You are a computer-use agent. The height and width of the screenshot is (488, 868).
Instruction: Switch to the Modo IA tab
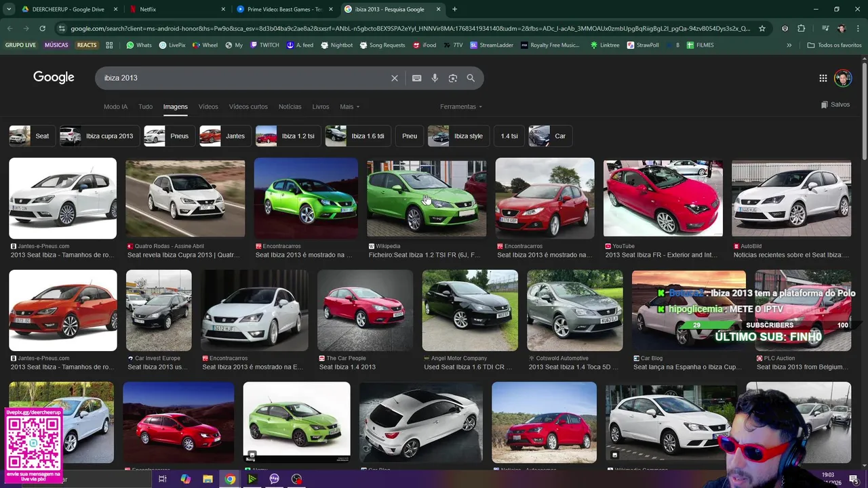click(115, 106)
